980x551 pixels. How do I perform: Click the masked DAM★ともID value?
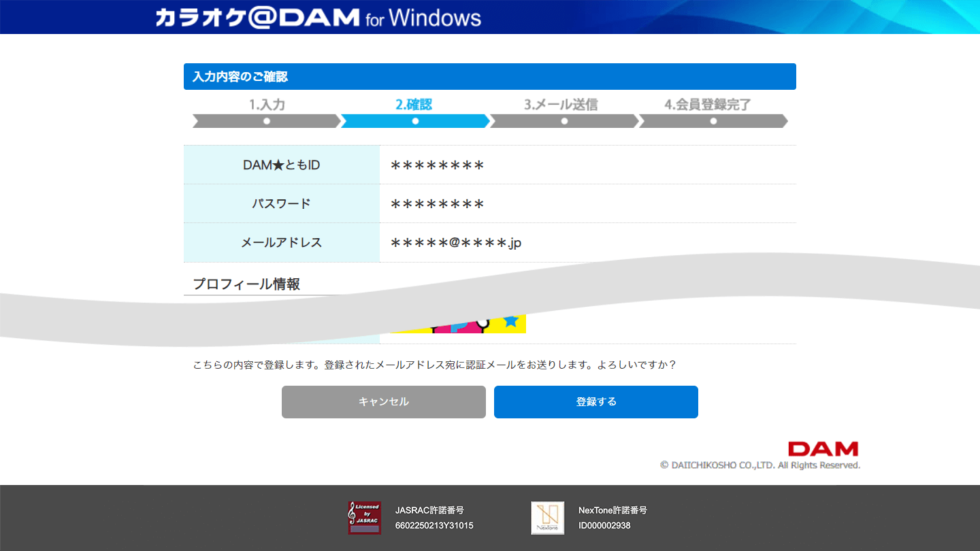pos(438,165)
